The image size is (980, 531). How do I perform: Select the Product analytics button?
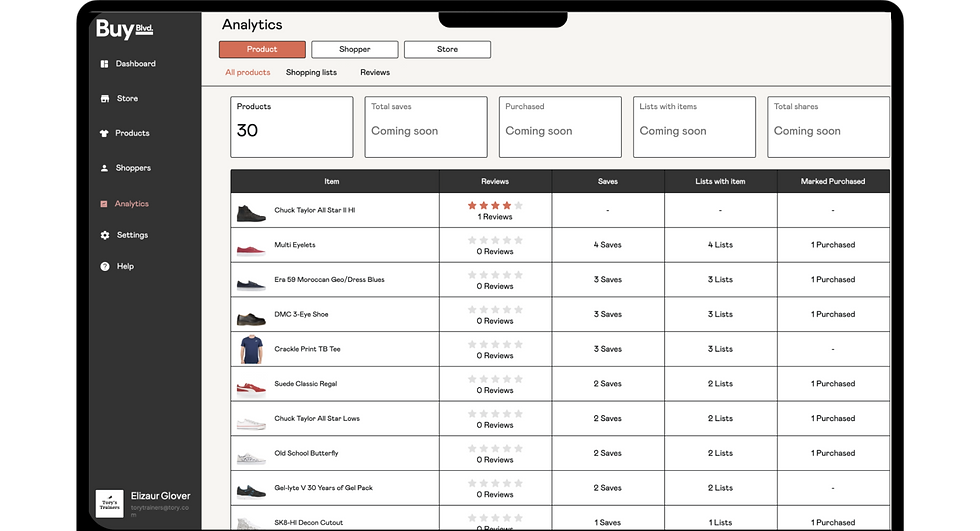coord(262,49)
